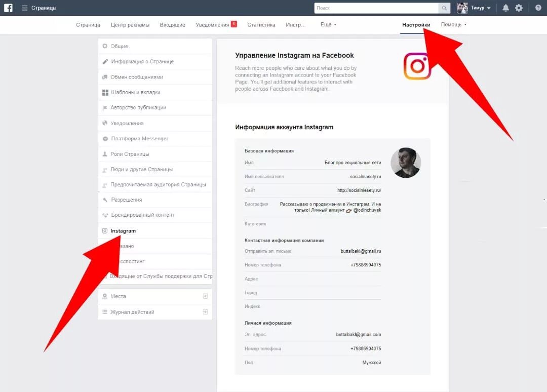Click Страницы label in top bar
This screenshot has width=547, height=392.
pyautogui.click(x=44, y=8)
